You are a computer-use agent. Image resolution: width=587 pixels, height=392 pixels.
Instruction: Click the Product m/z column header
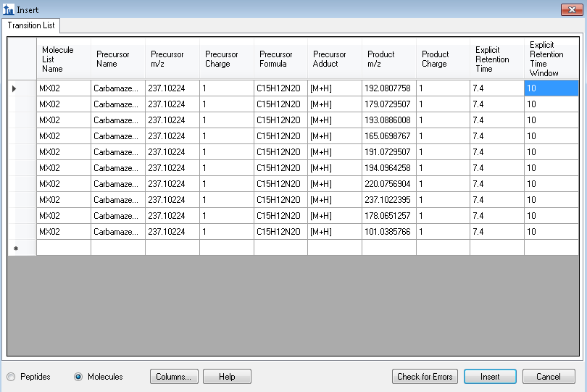pos(388,59)
